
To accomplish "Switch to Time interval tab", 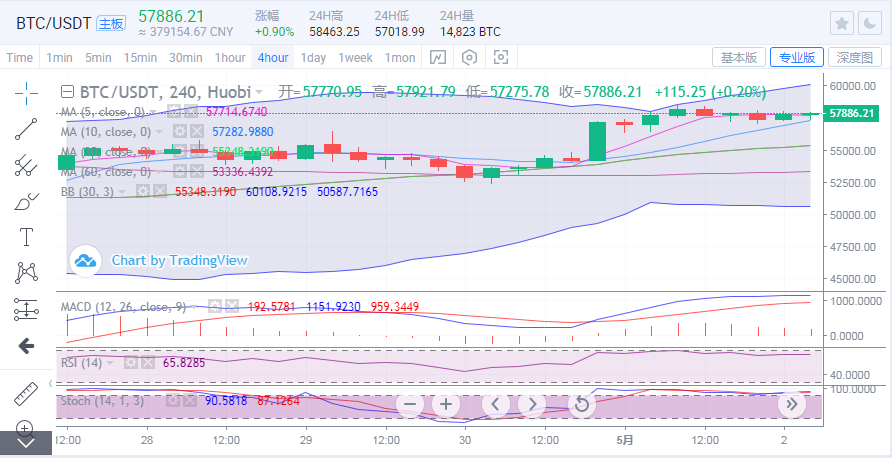I will 19,57.
